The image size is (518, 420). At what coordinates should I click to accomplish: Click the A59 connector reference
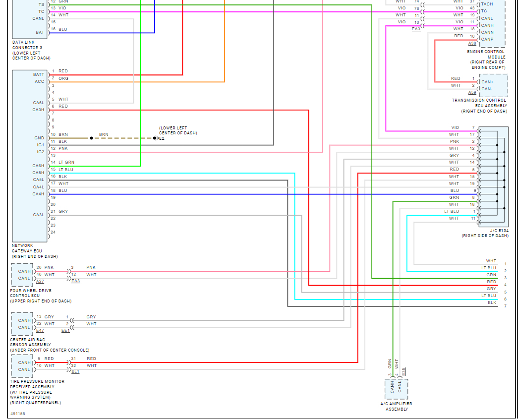[472, 93]
